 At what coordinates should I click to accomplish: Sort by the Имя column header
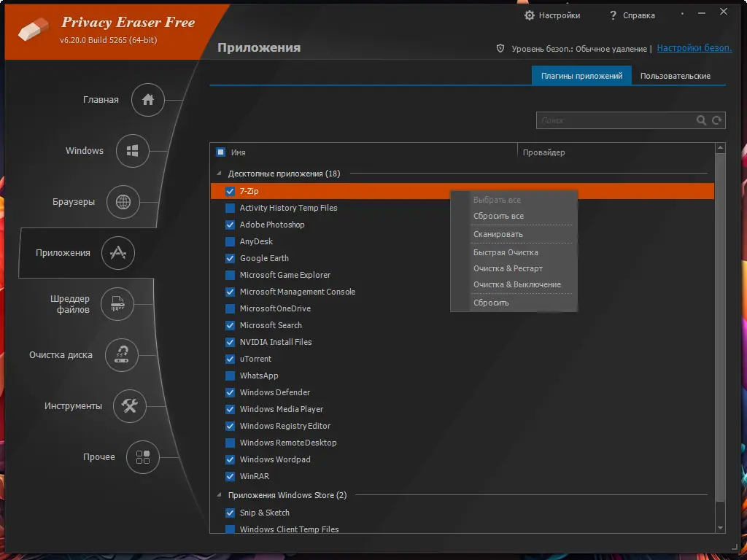239,152
